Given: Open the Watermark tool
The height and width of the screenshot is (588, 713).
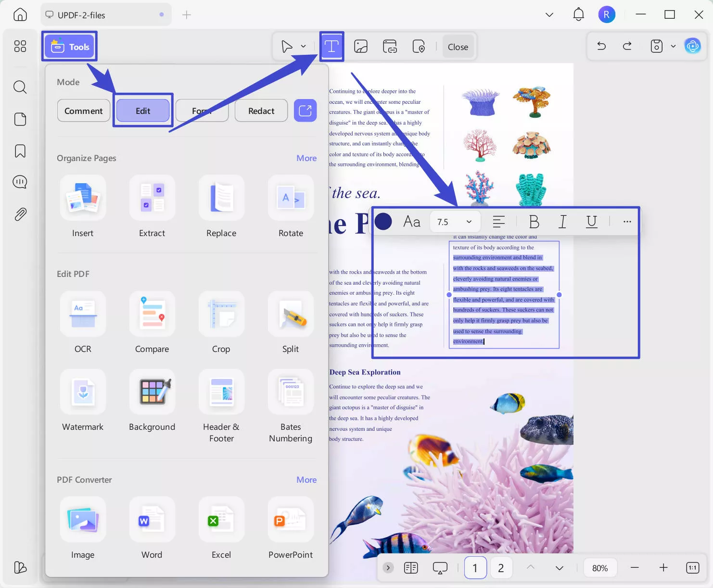Looking at the screenshot, I should click(x=83, y=400).
